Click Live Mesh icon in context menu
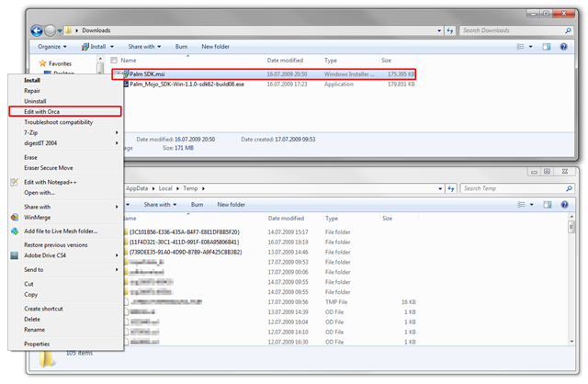This screenshot has width=588, height=384. click(15, 232)
